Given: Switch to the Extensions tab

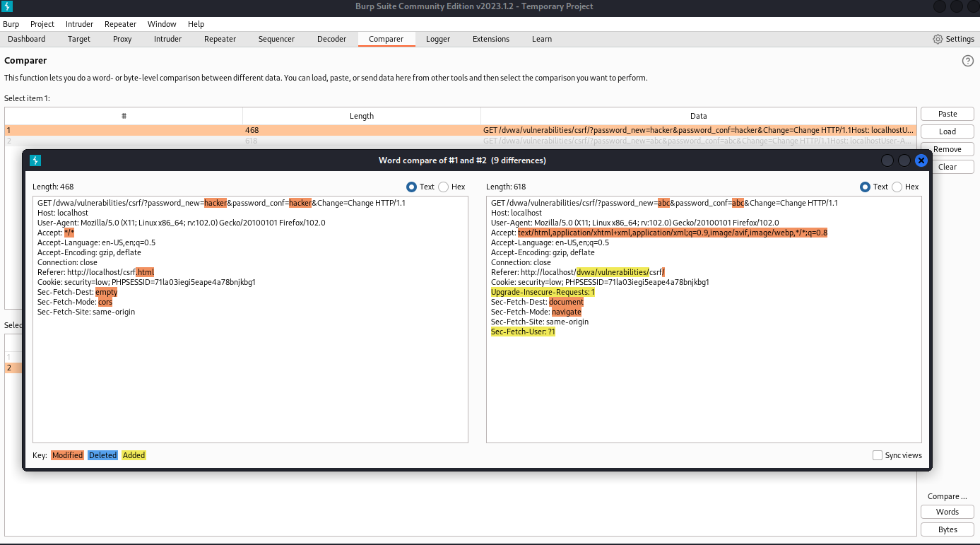Looking at the screenshot, I should point(491,39).
